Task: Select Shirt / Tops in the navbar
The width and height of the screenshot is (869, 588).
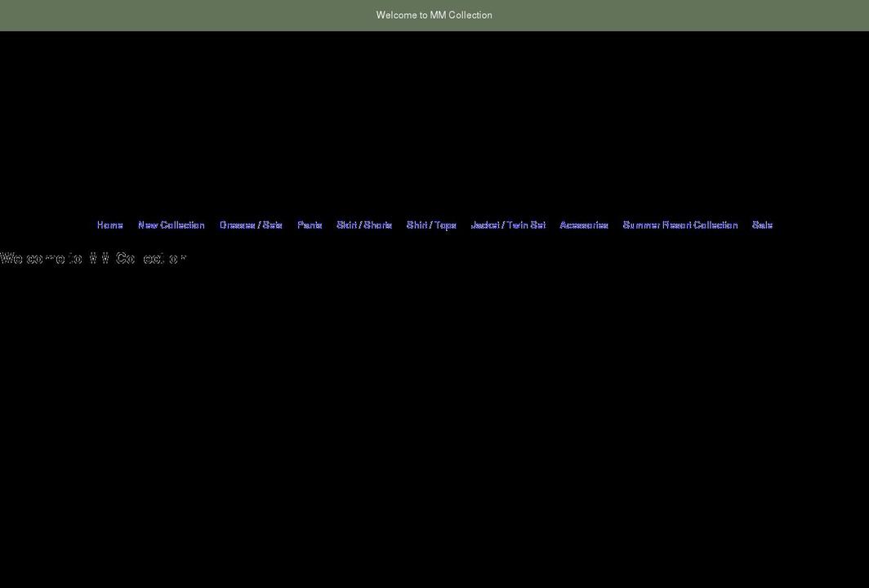Action: click(x=431, y=225)
